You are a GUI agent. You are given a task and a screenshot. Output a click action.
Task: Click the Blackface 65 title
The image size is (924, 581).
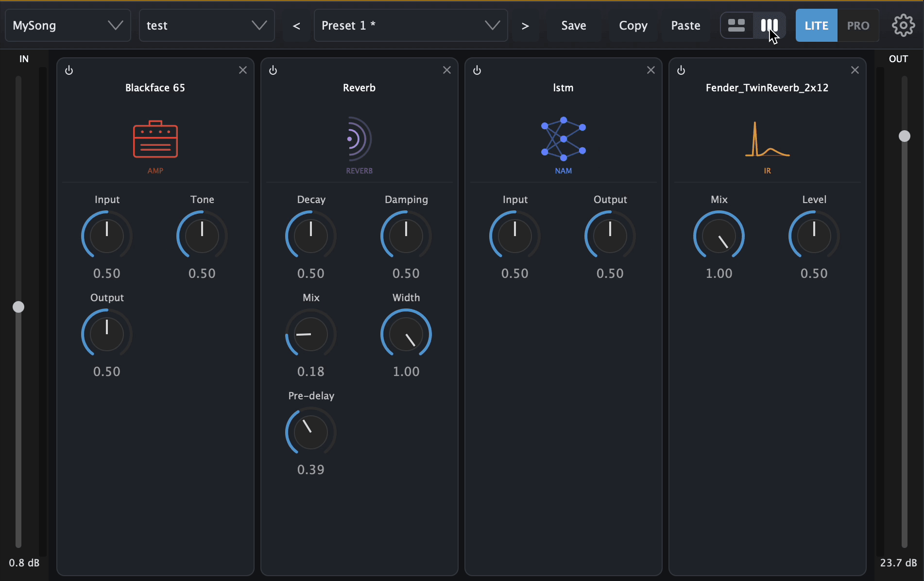pos(155,88)
